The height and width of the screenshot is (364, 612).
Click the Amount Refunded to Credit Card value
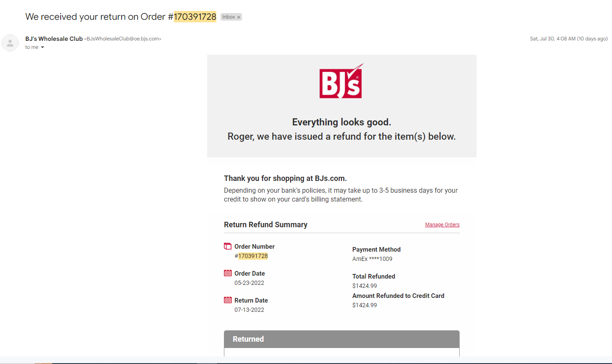click(x=365, y=305)
